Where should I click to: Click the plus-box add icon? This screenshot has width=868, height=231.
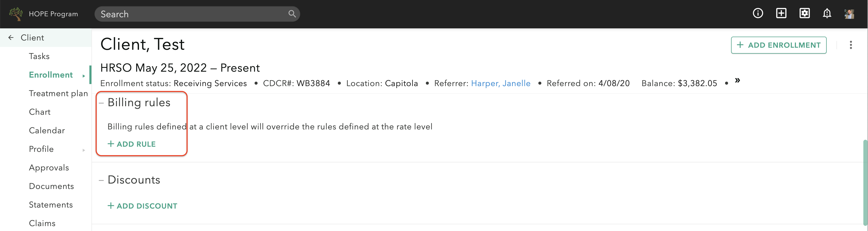coord(781,13)
